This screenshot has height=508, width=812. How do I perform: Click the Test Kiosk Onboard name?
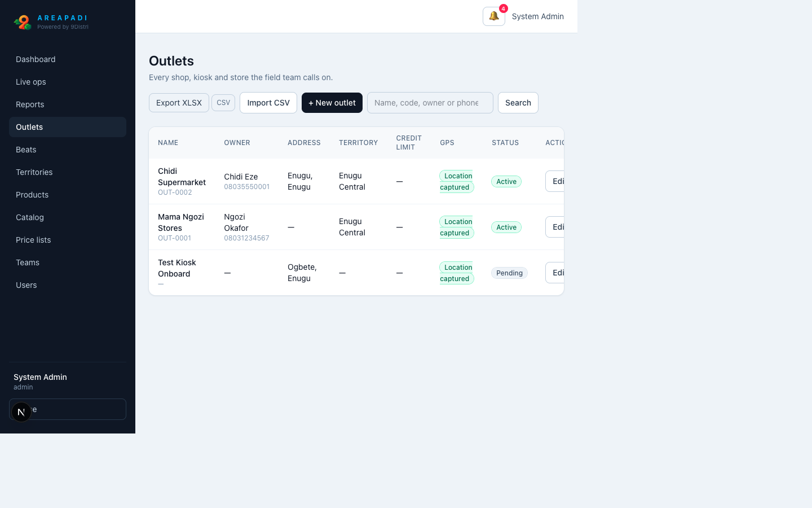(177, 268)
